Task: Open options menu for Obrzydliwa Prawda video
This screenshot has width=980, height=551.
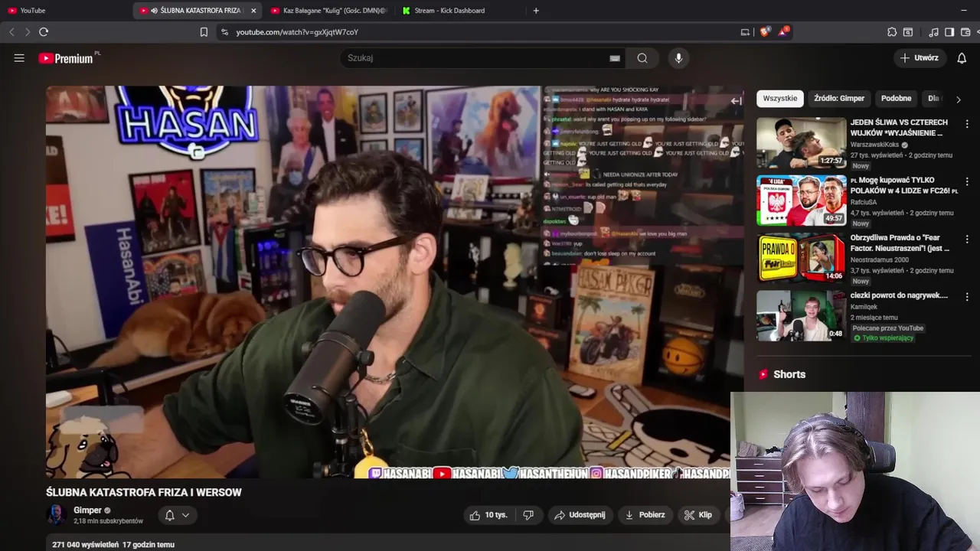Action: pyautogui.click(x=967, y=240)
